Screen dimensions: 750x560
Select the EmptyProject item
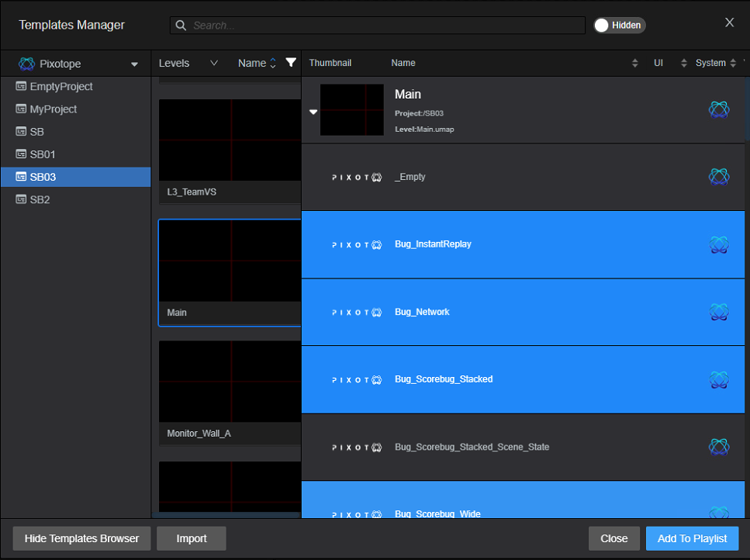pos(60,87)
